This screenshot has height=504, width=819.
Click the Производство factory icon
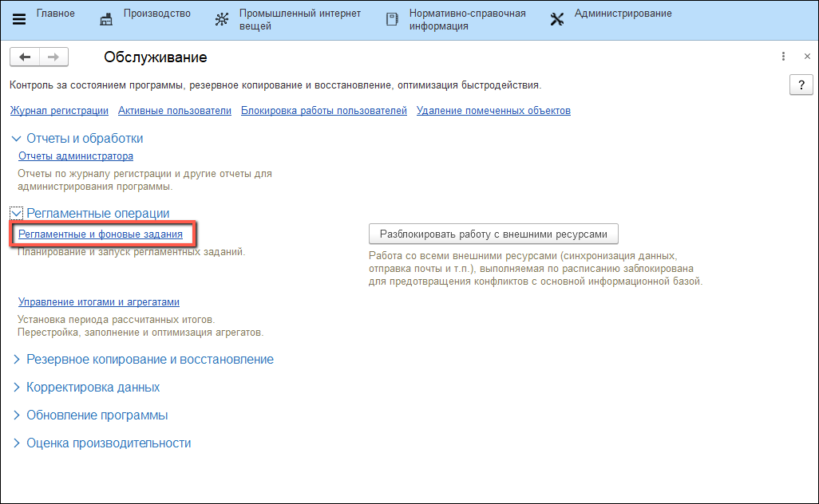point(106,20)
